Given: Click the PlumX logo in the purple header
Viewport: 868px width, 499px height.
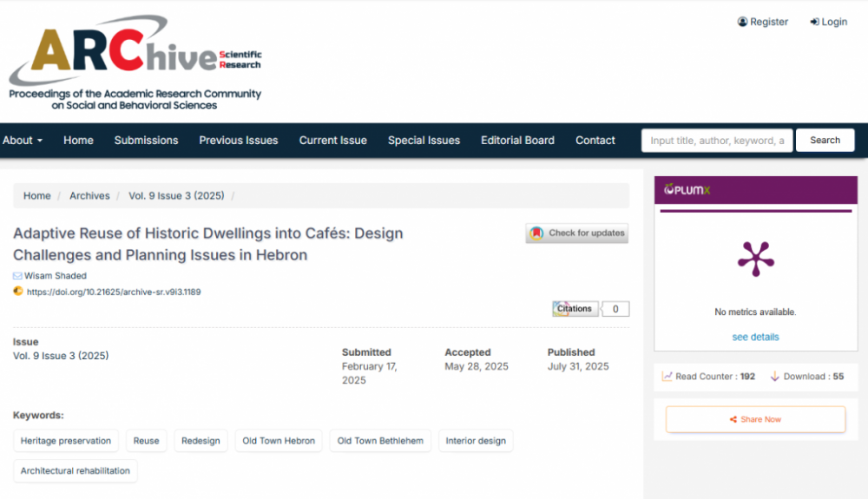Looking at the screenshot, I should pos(687,190).
